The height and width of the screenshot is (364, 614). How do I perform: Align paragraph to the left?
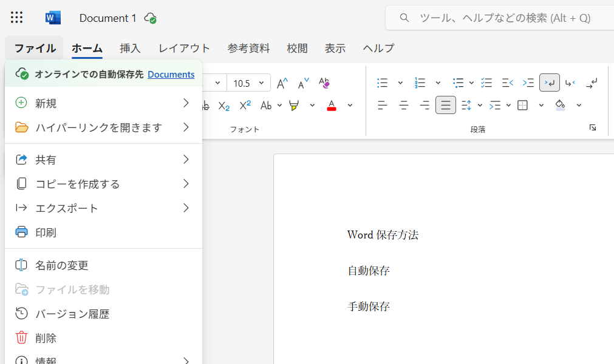pyautogui.click(x=383, y=105)
